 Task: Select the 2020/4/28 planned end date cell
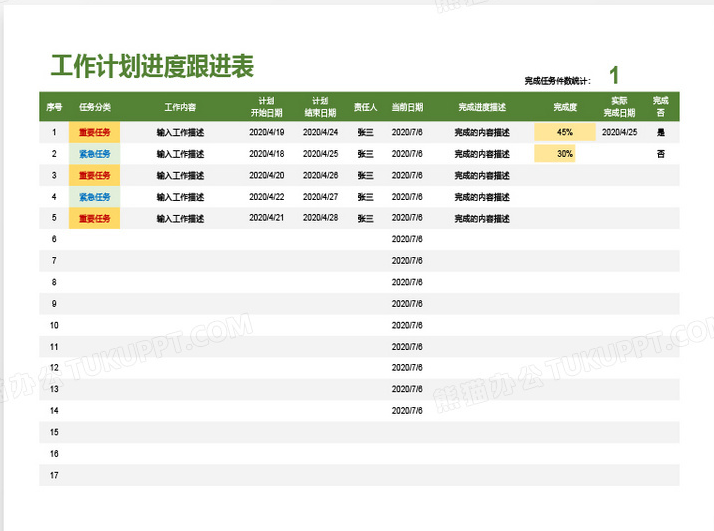[x=320, y=218]
